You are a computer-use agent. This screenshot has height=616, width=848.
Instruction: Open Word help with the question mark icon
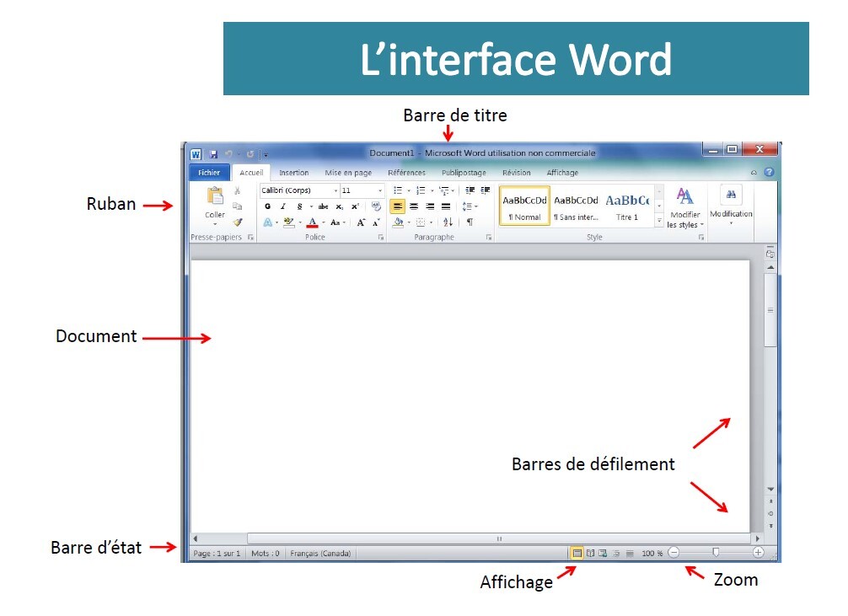click(x=769, y=173)
